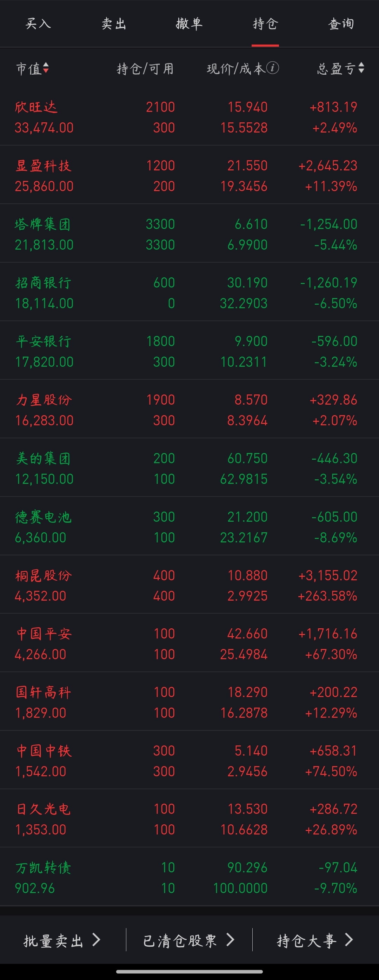
Task: Select the 持仓 holdings tab
Action: pyautogui.click(x=265, y=24)
